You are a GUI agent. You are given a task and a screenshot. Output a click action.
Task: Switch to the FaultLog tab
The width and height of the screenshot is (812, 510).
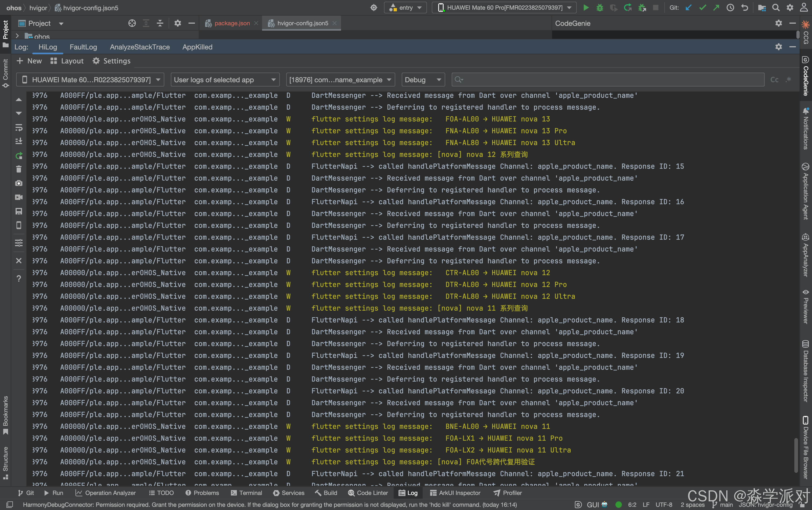pyautogui.click(x=83, y=47)
